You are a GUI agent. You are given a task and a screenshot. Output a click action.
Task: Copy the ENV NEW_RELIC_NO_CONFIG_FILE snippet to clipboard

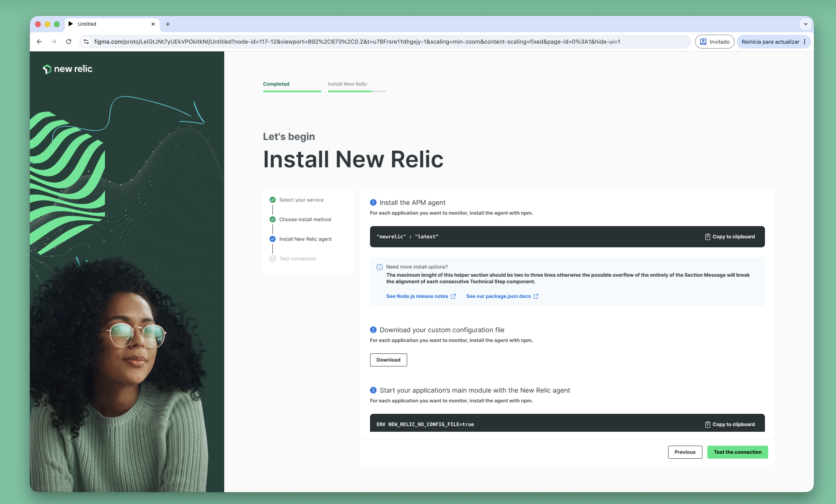pyautogui.click(x=730, y=424)
